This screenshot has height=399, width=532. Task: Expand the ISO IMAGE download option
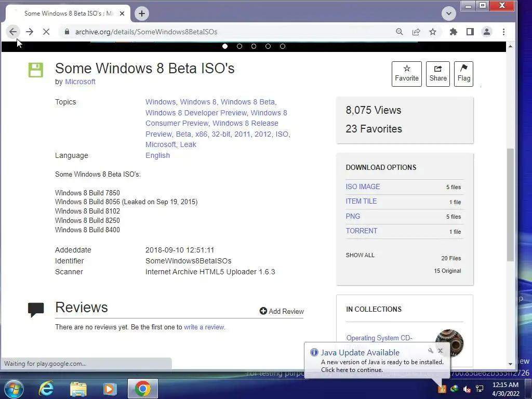click(x=363, y=187)
